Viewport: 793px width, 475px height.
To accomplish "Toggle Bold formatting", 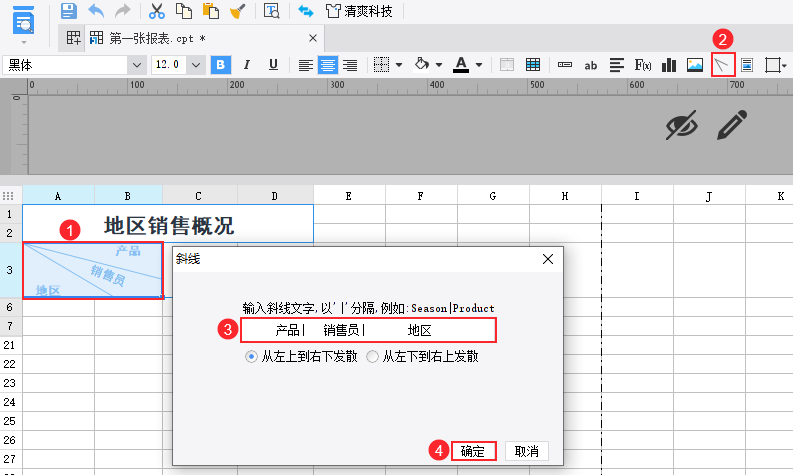I will pyautogui.click(x=221, y=65).
